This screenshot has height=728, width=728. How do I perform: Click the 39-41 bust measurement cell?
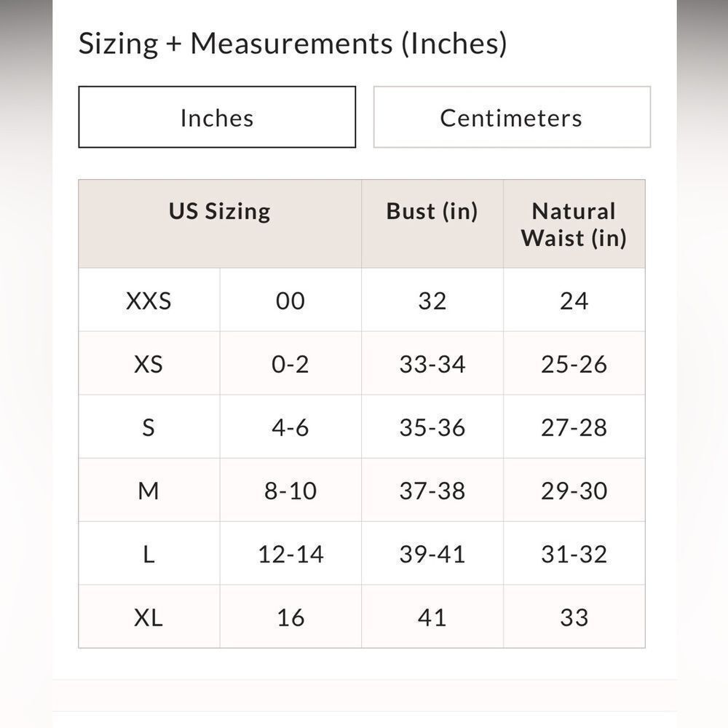(x=432, y=553)
